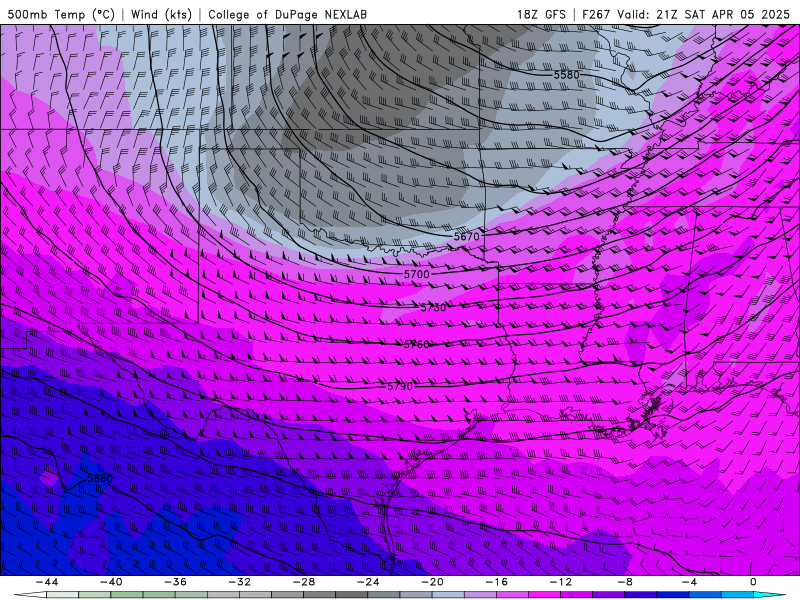Click the -24 colorbar scale value

coord(368,582)
